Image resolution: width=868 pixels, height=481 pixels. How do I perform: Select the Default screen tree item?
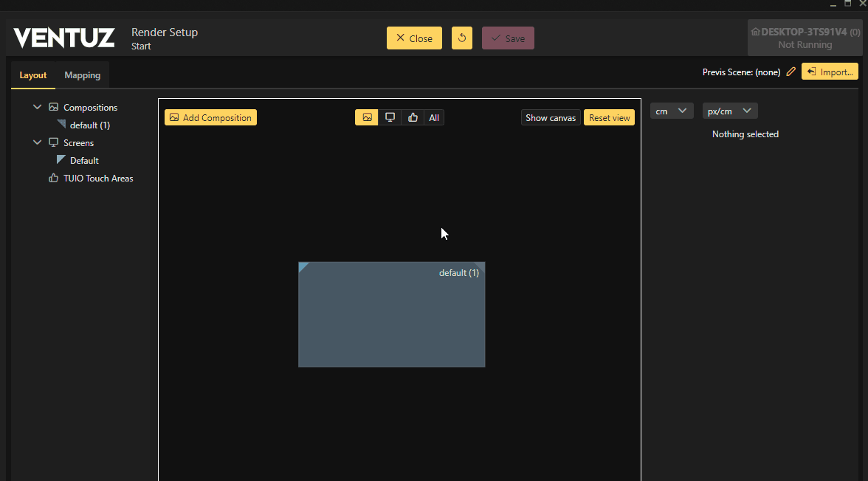84,160
